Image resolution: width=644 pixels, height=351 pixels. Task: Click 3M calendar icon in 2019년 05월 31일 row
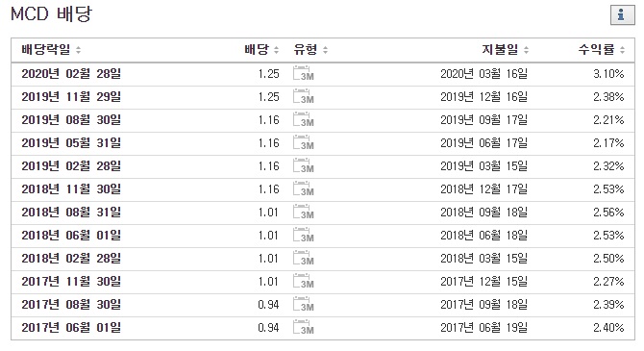[x=304, y=142]
